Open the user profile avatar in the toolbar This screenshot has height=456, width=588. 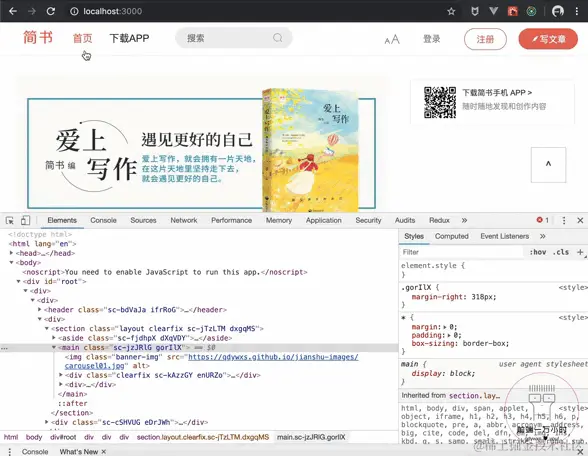[558, 11]
